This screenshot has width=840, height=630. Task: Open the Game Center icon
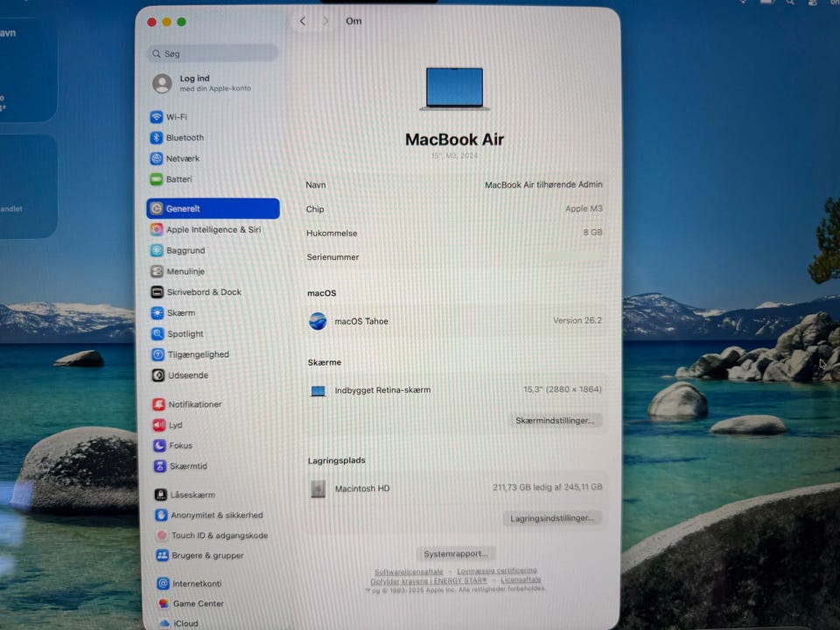click(164, 603)
